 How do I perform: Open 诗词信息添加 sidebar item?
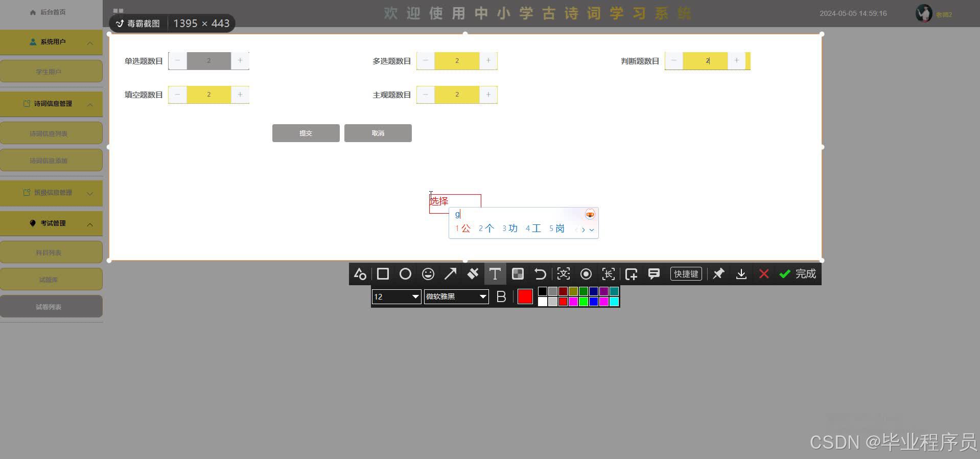pos(51,160)
